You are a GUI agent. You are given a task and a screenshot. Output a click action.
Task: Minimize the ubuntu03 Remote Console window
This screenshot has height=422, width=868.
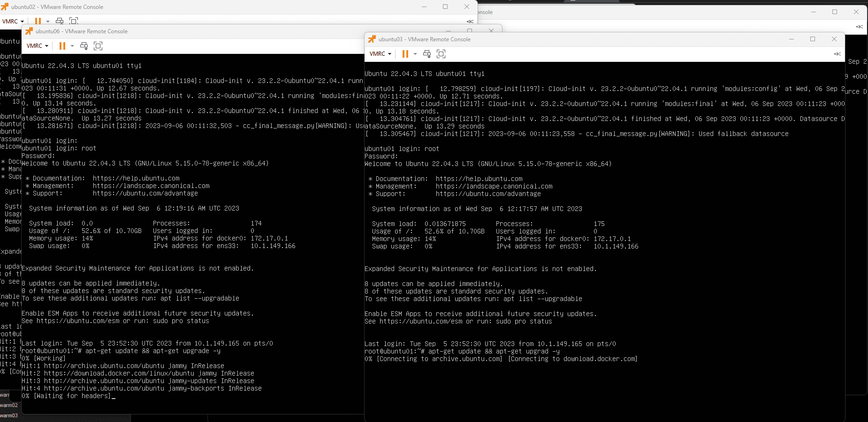pos(792,39)
